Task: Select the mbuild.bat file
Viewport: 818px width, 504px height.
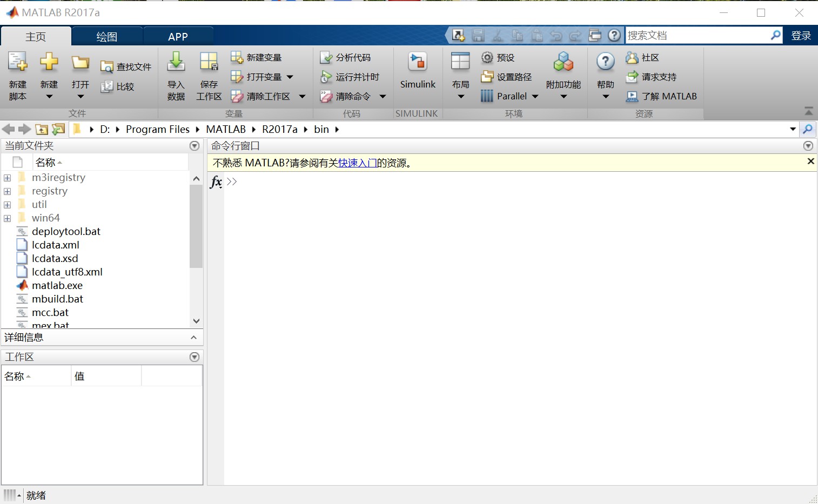Action: [58, 299]
